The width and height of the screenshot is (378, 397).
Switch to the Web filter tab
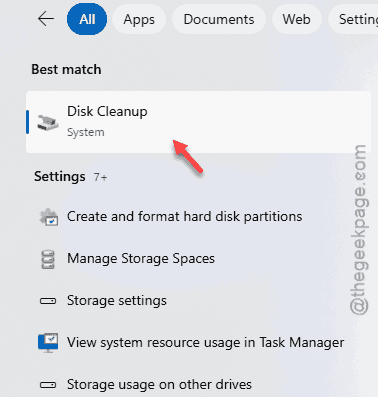point(297,19)
